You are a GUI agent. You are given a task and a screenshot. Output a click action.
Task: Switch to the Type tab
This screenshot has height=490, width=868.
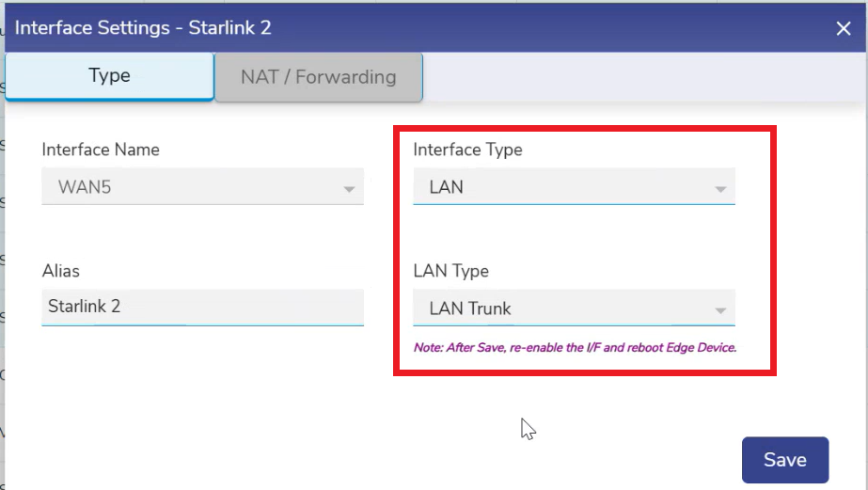point(109,76)
